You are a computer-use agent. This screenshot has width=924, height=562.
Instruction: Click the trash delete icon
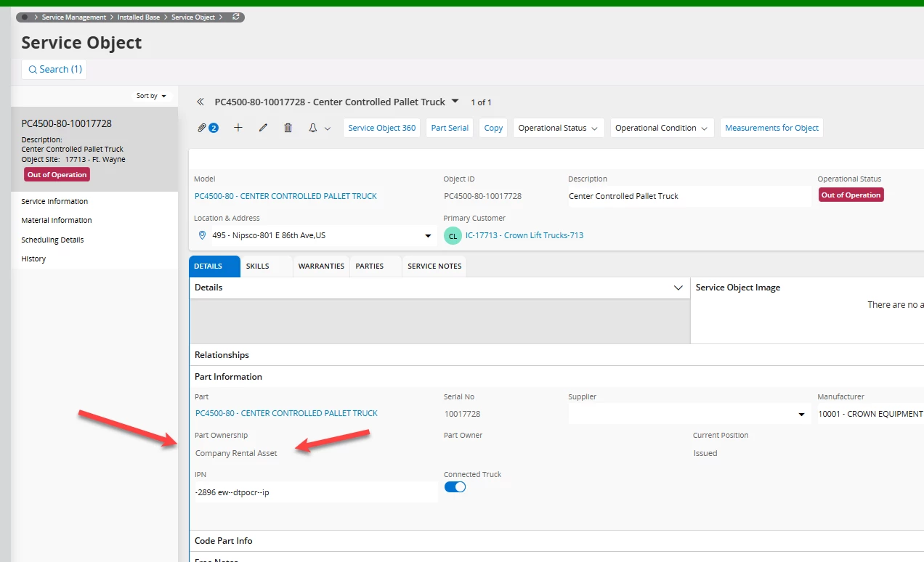(x=288, y=128)
